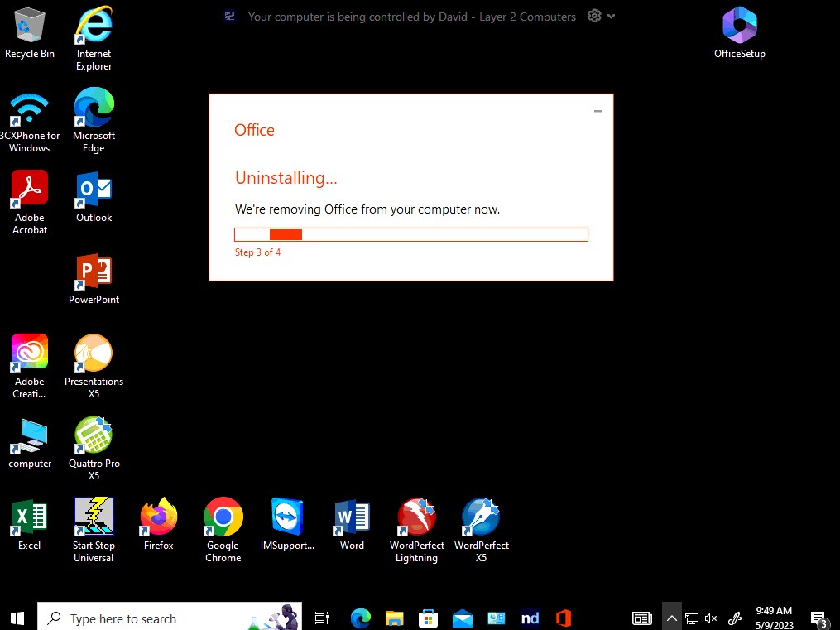Select Google Chrome desktop shortcut
Image resolution: width=840 pixels, height=630 pixels.
click(223, 531)
